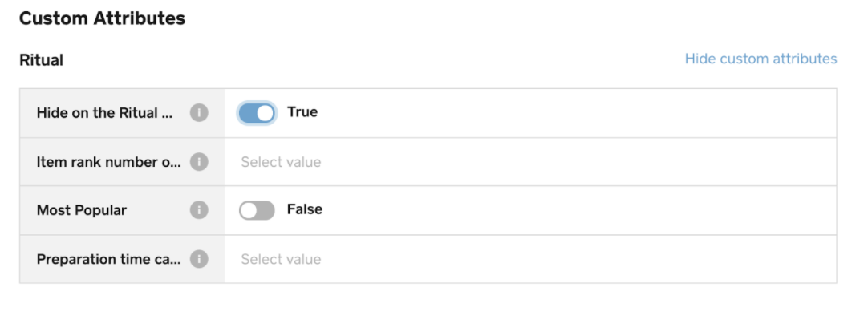Enable the Most Popular toggle
This screenshot has height=316, width=868.
(x=257, y=210)
